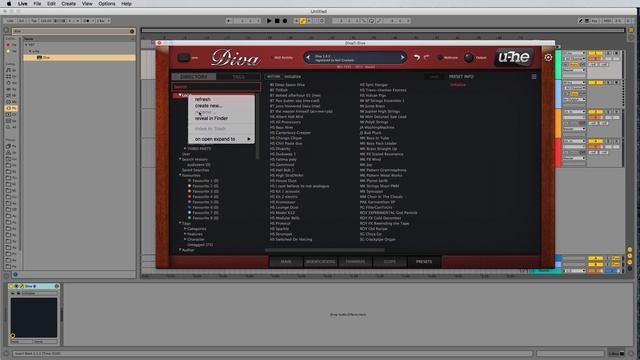
Task: Toggle the yellow automation arm button
Action: coord(302,21)
